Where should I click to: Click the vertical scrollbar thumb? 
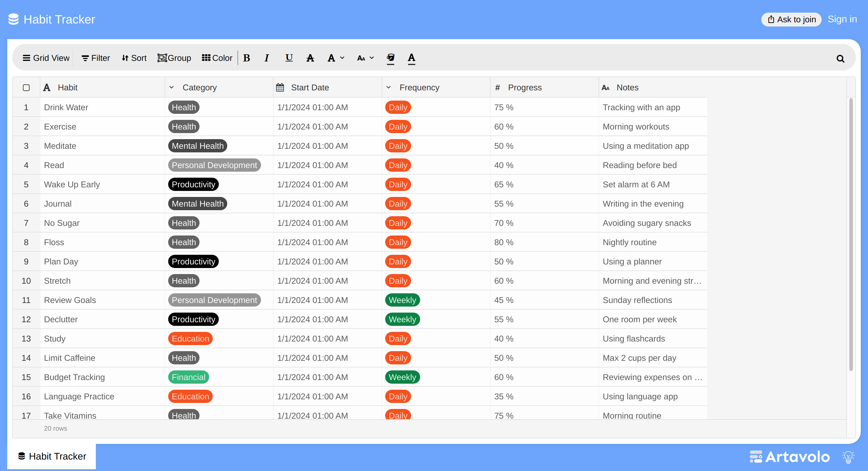point(851,234)
